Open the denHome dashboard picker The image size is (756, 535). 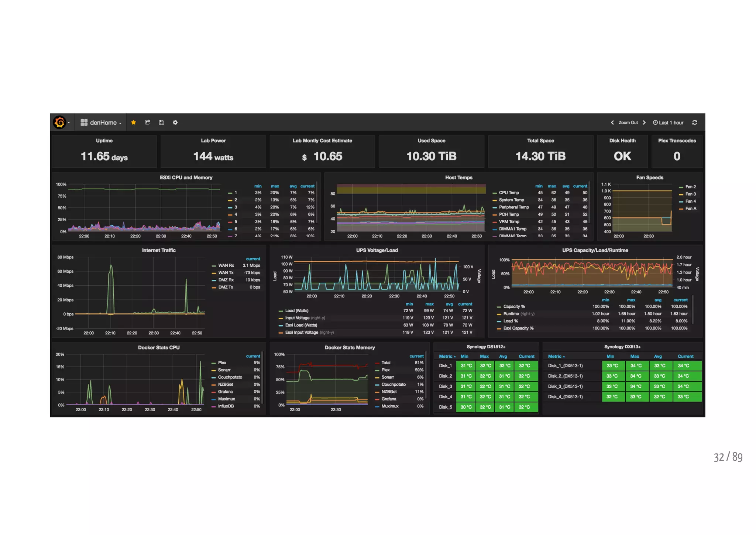tap(101, 122)
